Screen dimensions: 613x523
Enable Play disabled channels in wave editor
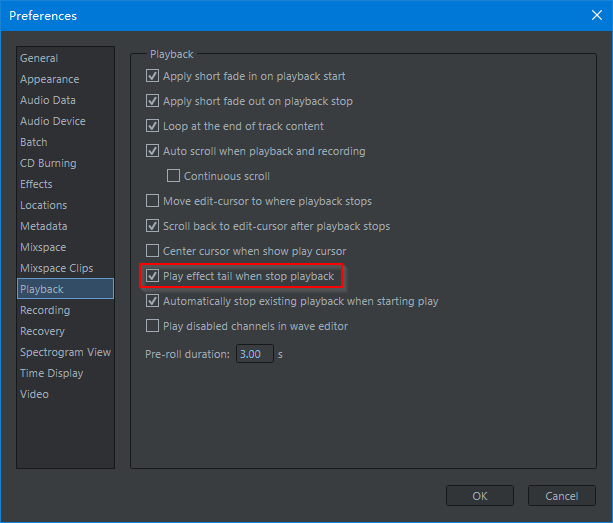[x=152, y=326]
